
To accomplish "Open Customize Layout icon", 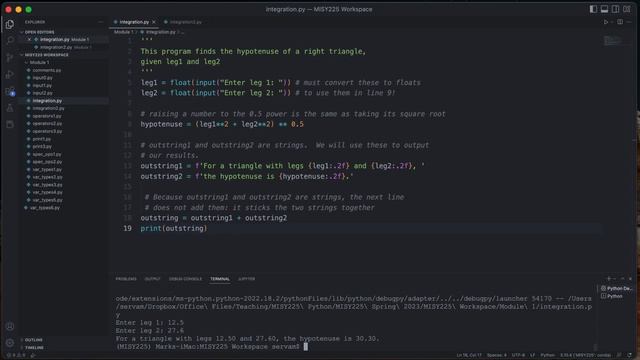I will pos(627,9).
